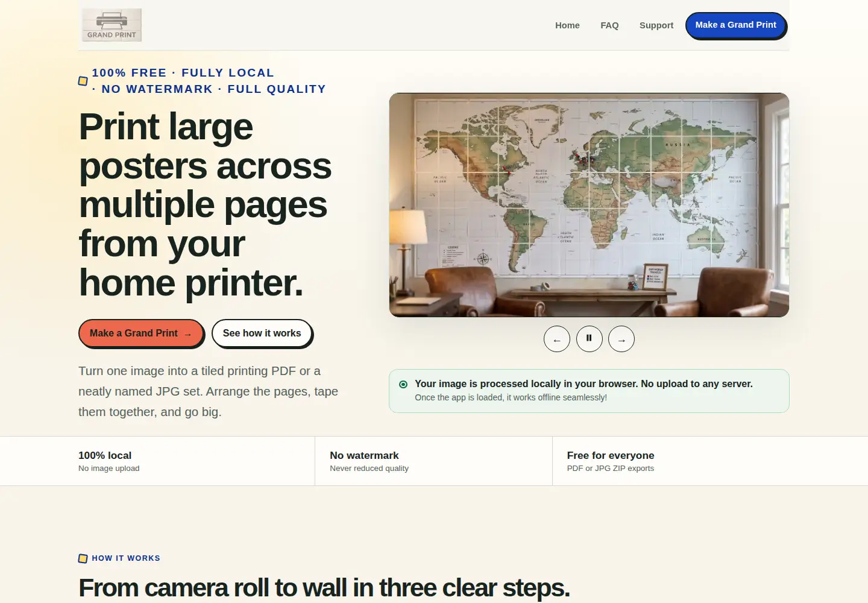This screenshot has width=868, height=603.
Task: Click 'From camera roll to wall' heading
Action: [x=324, y=588]
